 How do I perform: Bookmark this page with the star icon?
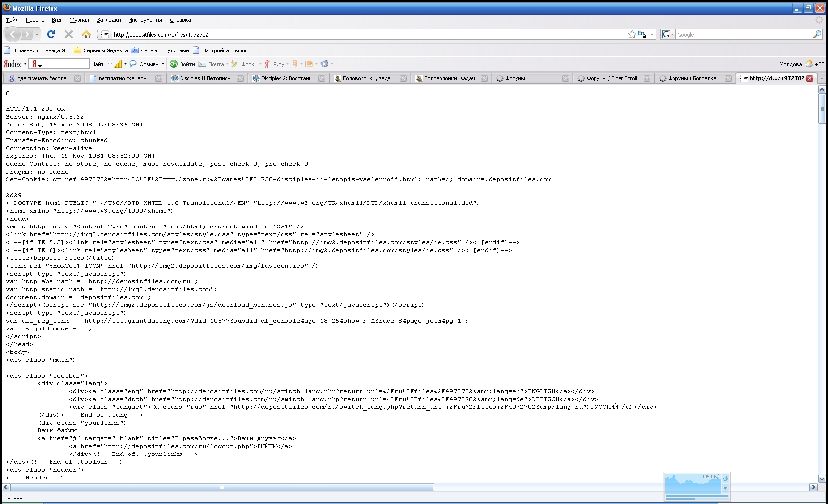(632, 34)
